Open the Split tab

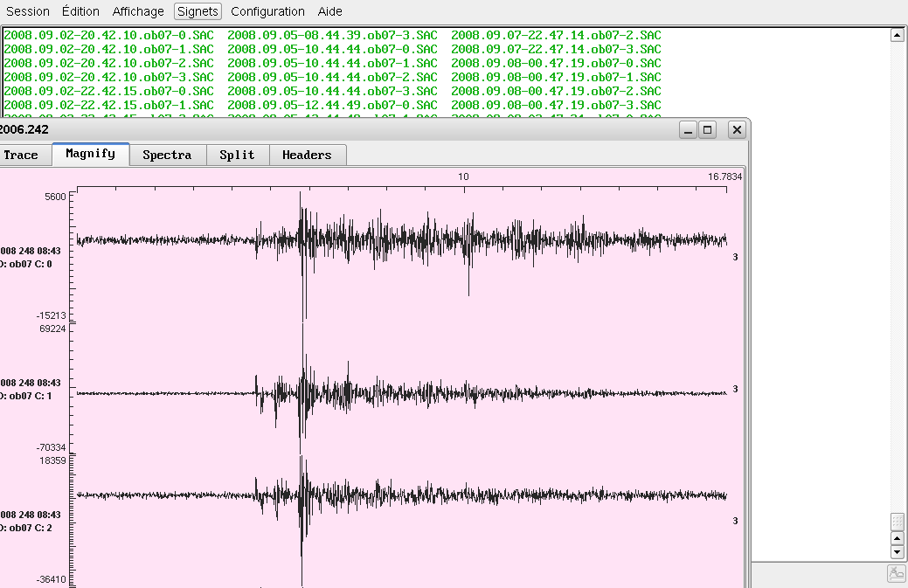(237, 155)
